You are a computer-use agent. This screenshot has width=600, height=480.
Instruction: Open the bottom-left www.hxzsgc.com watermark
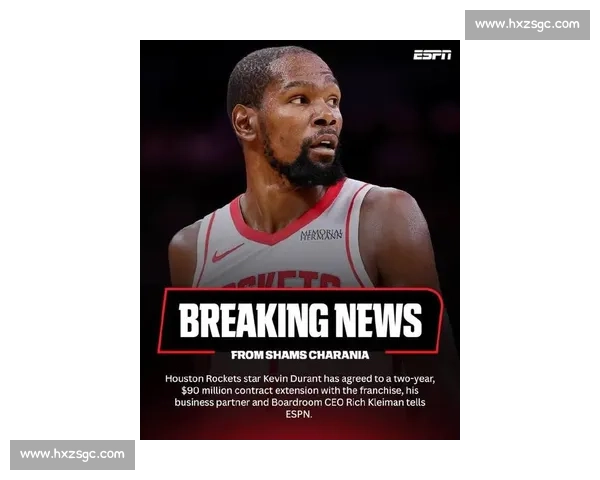point(72,455)
